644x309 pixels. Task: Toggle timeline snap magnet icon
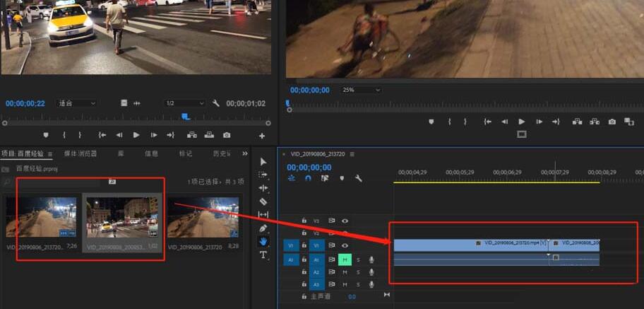308,179
